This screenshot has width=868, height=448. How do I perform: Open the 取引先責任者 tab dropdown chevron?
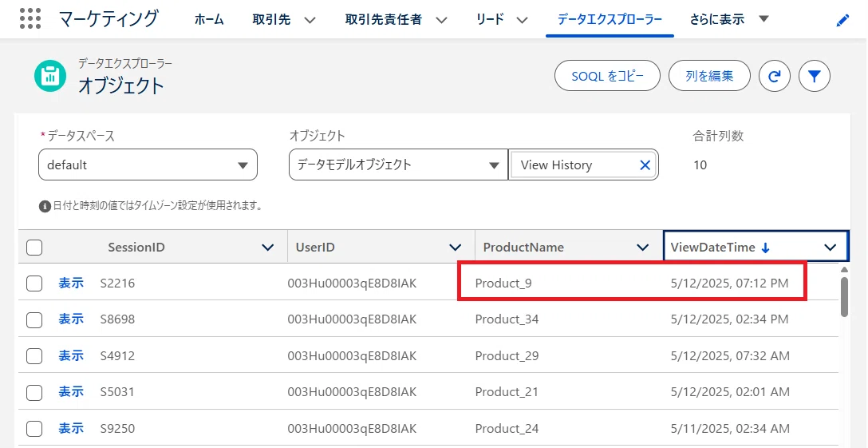[441, 21]
